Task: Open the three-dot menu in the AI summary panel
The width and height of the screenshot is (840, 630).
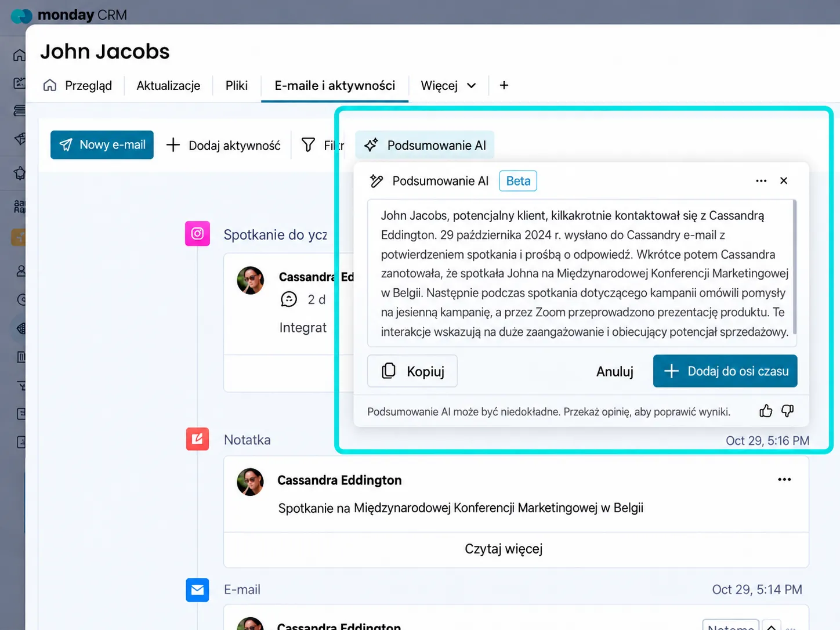Action: (761, 181)
